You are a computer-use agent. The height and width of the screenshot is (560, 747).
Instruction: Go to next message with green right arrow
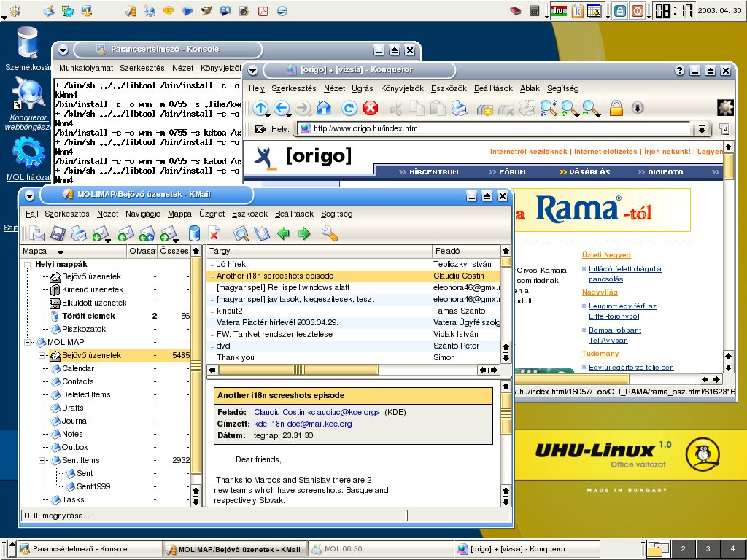point(304,234)
